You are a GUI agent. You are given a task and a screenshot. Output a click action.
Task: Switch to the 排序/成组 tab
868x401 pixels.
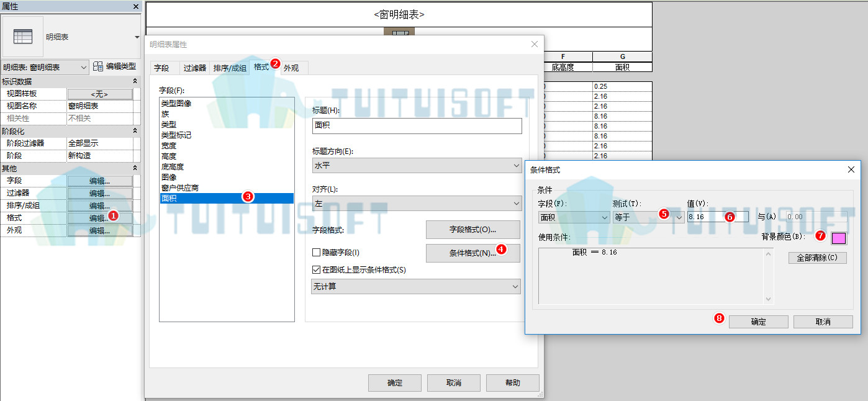[x=230, y=68]
